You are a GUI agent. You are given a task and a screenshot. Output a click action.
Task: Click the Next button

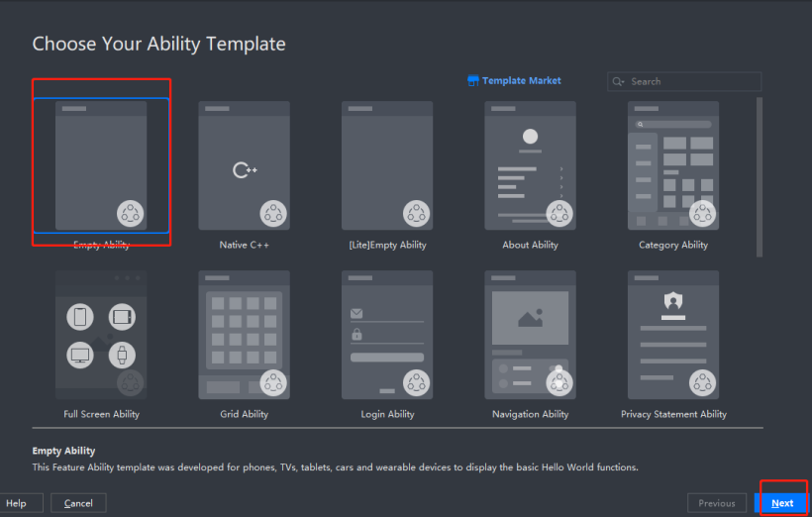pyautogui.click(x=782, y=503)
